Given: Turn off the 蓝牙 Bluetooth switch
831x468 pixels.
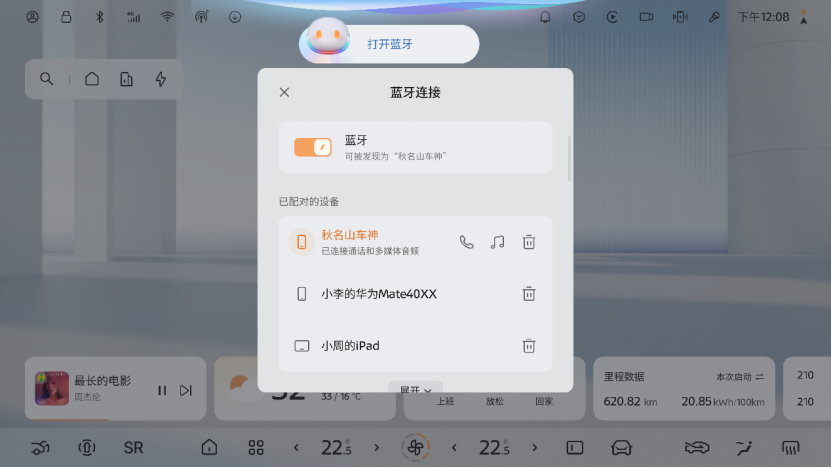Looking at the screenshot, I should pos(313,147).
